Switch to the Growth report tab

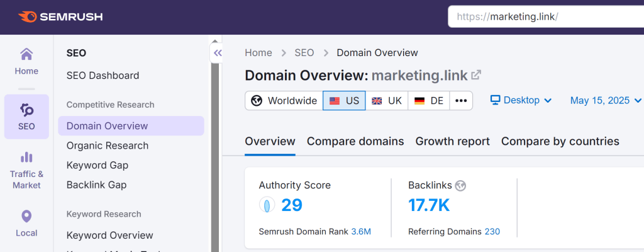pyautogui.click(x=453, y=141)
